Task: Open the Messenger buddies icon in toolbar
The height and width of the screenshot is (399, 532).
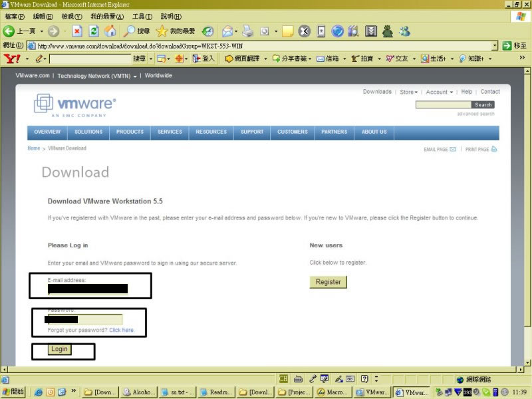Action: (x=404, y=31)
